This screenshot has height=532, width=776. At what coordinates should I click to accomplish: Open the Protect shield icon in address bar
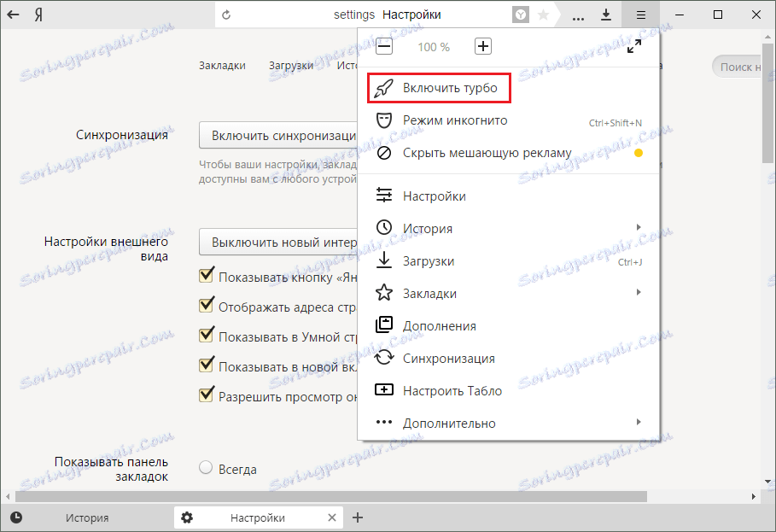tap(520, 15)
